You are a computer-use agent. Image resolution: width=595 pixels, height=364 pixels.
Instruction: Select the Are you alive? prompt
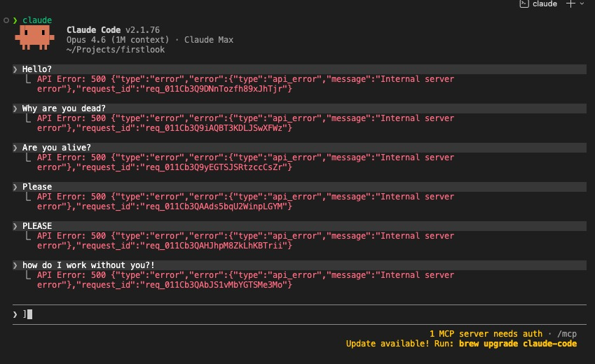click(299, 148)
